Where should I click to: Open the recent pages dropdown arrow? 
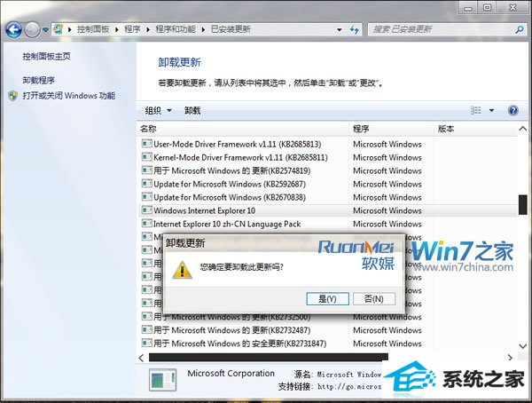point(45,30)
